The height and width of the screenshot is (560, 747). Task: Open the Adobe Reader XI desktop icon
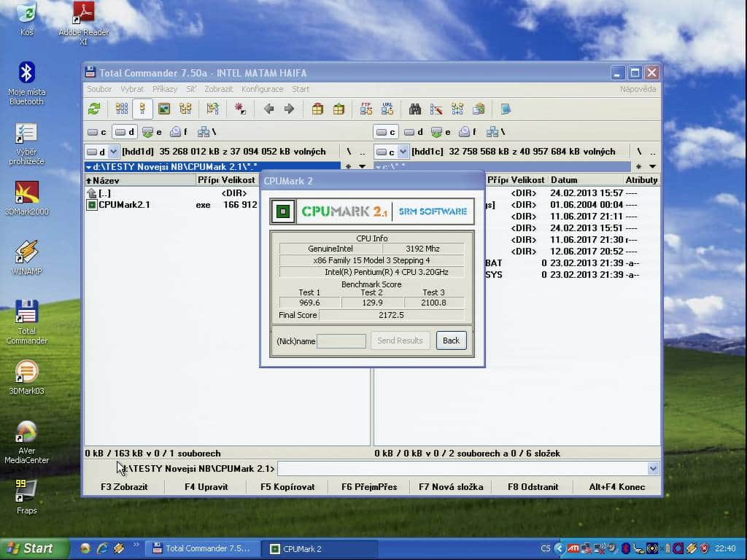click(84, 23)
